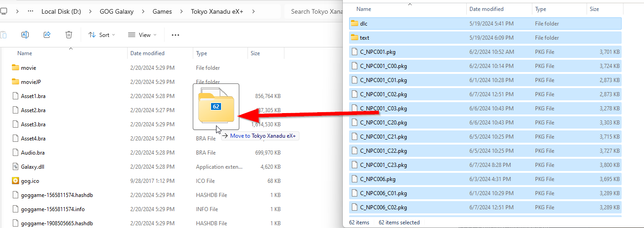The height and width of the screenshot is (228, 644).
Task: Click the C_NPC006.pkg file icon
Action: point(355,179)
